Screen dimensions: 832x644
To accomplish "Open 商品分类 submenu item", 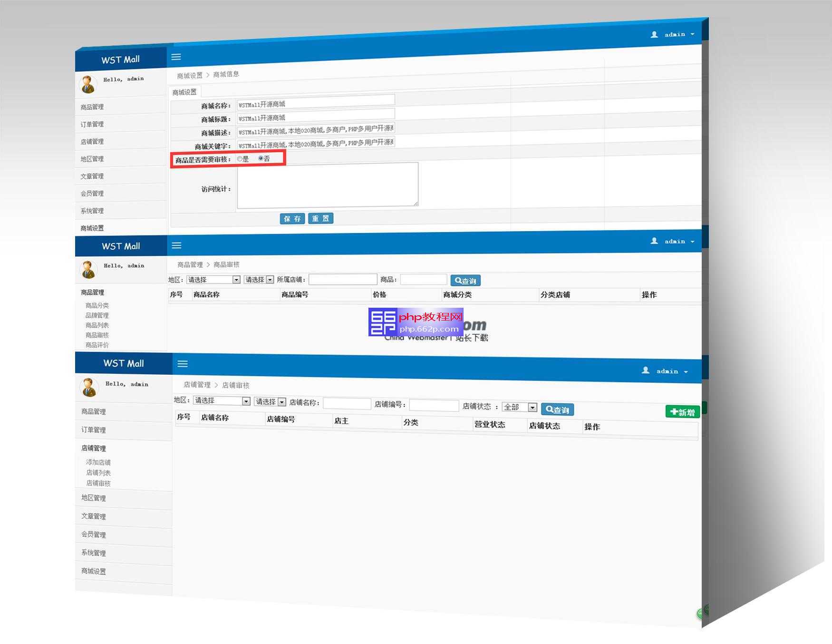I will tap(97, 305).
